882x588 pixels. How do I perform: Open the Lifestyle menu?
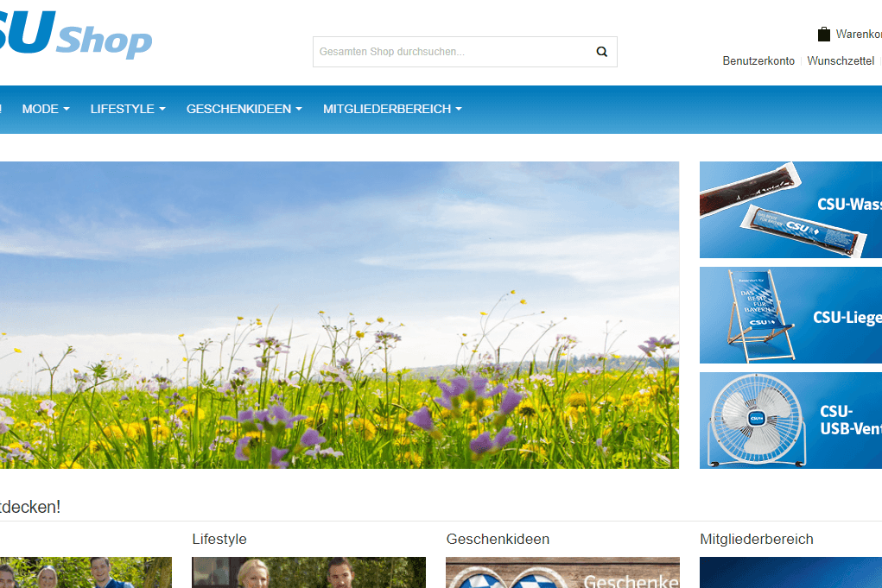point(128,109)
